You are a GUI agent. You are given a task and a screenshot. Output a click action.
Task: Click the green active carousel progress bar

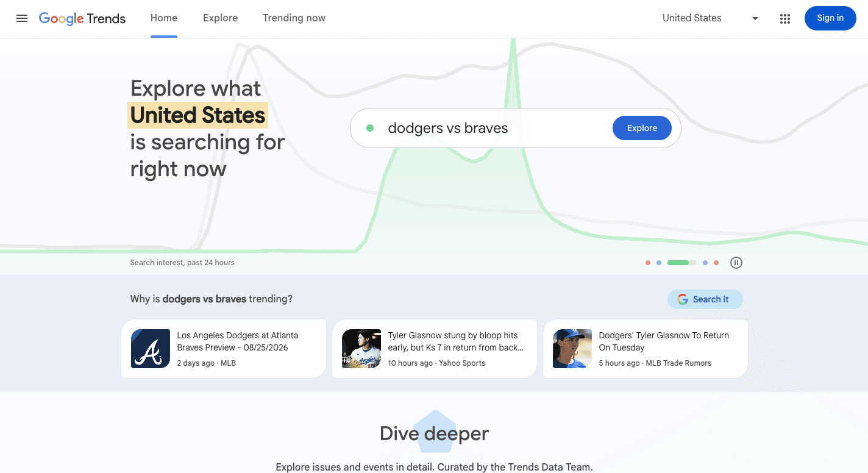(x=681, y=263)
